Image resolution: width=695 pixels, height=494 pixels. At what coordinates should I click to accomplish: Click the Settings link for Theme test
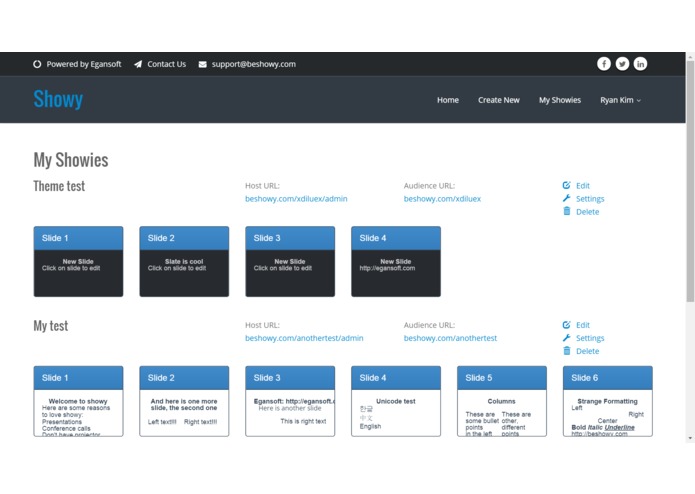pos(590,199)
